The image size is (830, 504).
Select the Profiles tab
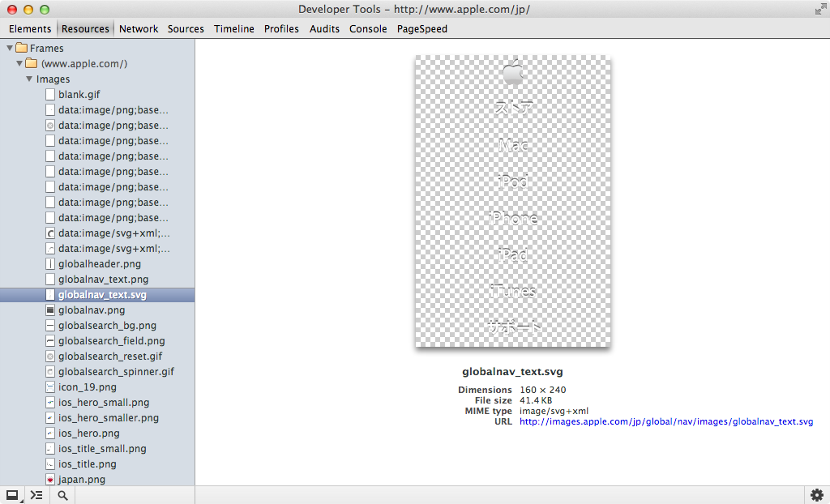(x=281, y=29)
